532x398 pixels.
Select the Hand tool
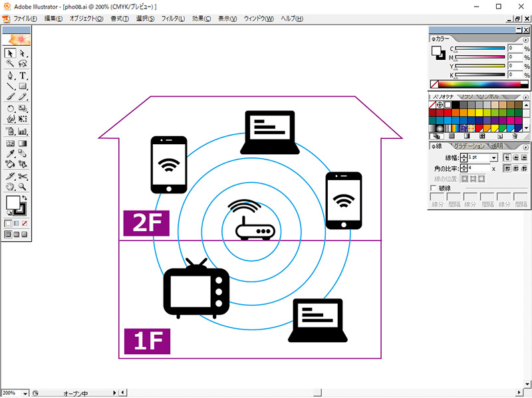(10, 187)
